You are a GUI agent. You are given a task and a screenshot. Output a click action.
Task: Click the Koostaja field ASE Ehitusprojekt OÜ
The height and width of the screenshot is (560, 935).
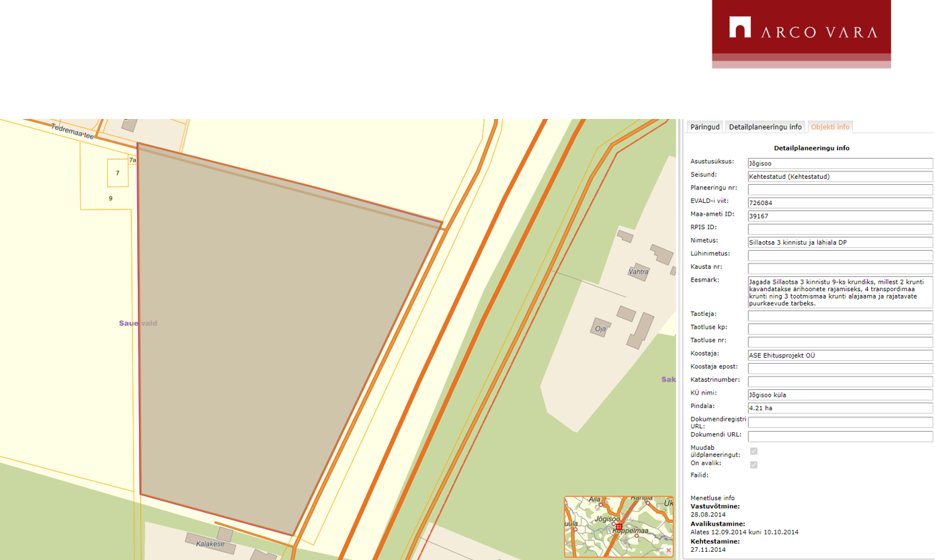pyautogui.click(x=840, y=356)
